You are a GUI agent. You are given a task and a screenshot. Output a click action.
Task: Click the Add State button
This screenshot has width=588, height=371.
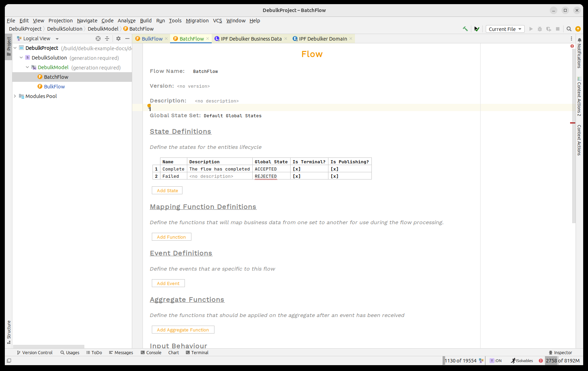167,190
